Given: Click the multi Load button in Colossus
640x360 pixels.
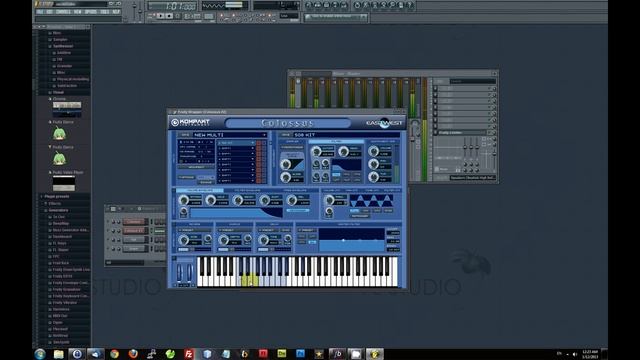Looking at the screenshot, I should (185, 135).
